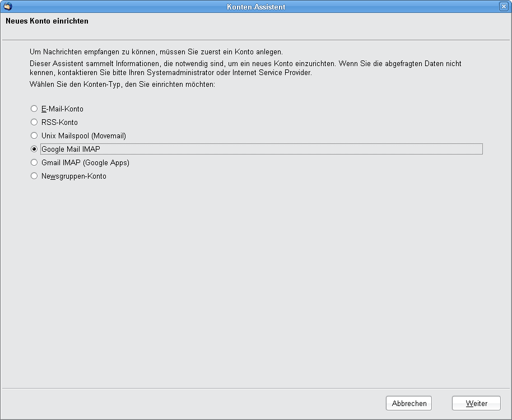
Task: Select the E-Mail-Konto radio button
Action: click(34, 109)
